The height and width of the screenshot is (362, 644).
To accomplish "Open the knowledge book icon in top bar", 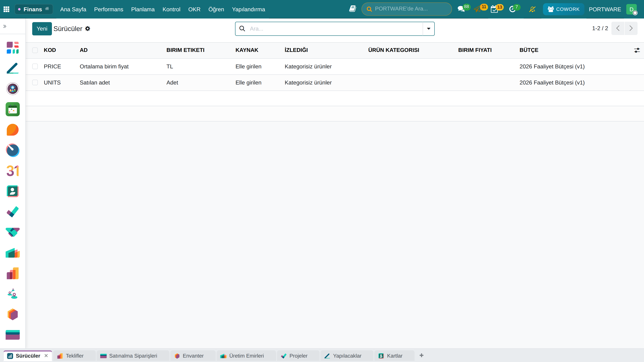I will 353,9.
